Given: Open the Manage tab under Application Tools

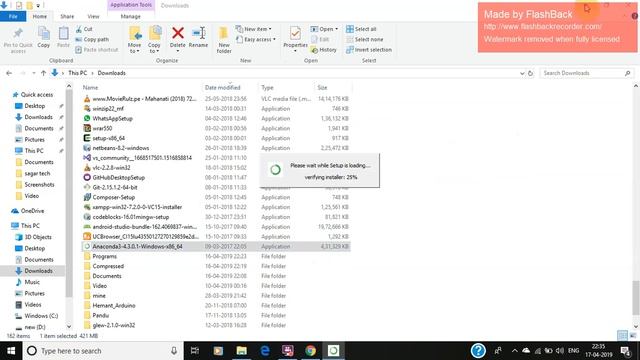Looking at the screenshot, I should pyautogui.click(x=131, y=16).
